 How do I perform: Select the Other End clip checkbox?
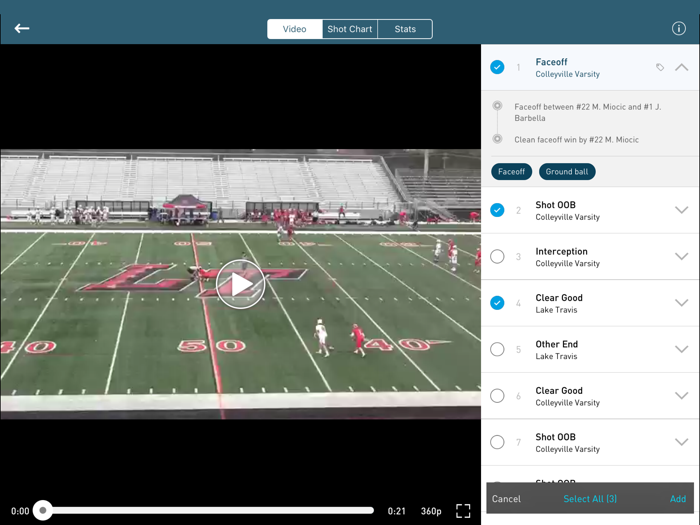[x=497, y=349]
